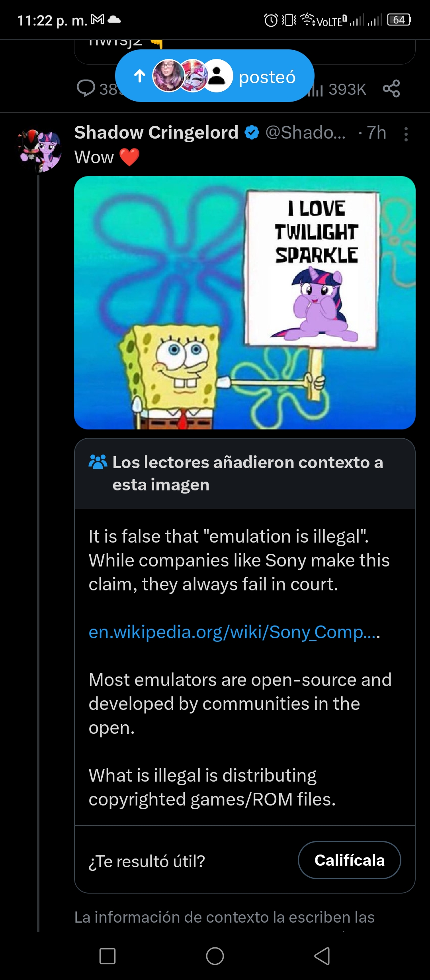Tap Shadow Cringelord's profile avatar

(40, 151)
